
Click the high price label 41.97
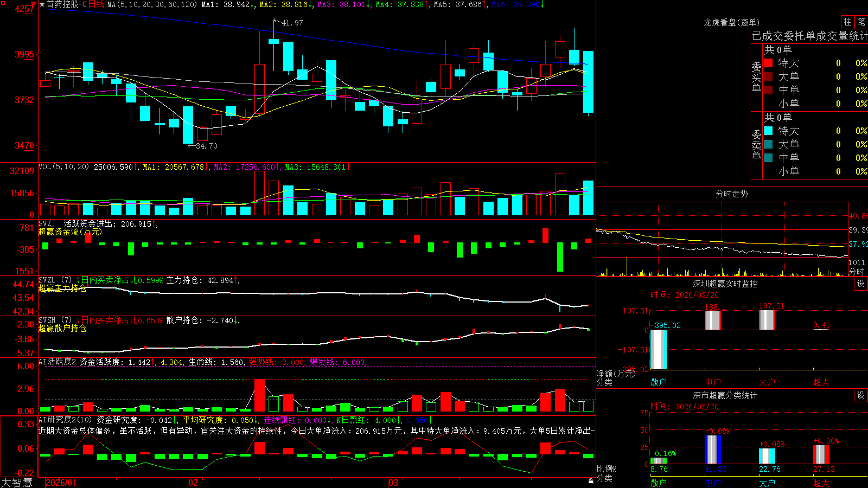tap(292, 23)
